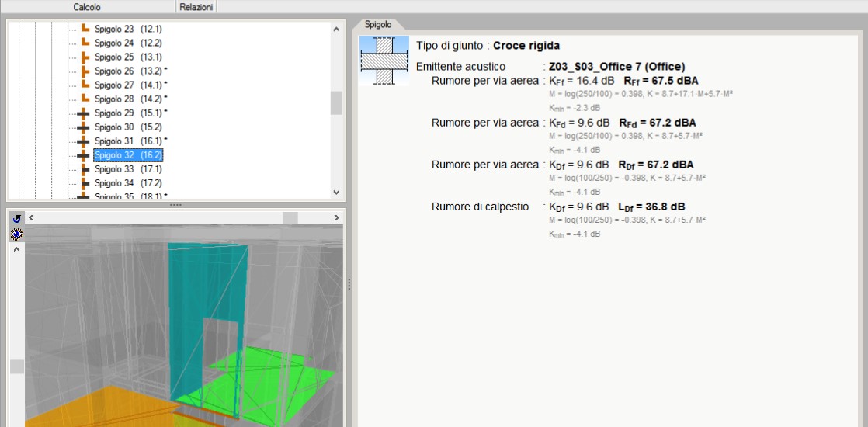Click the L-junction icon of Spigolo 23
This screenshot has height=427, width=868.
pos(85,29)
